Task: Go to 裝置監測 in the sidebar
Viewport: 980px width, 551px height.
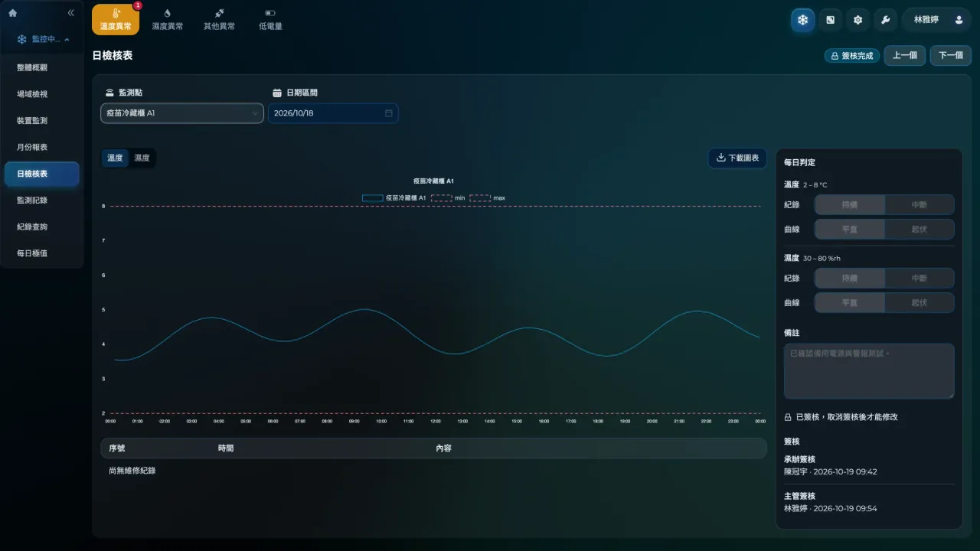Action: tap(42, 121)
